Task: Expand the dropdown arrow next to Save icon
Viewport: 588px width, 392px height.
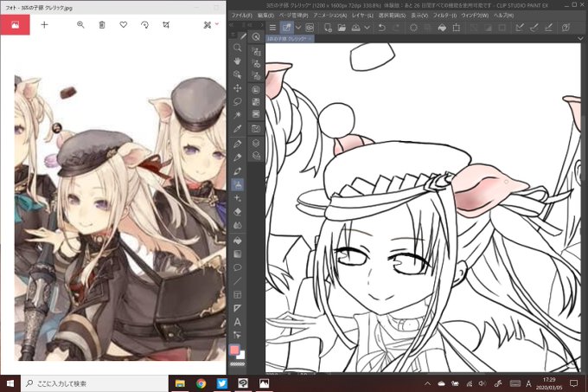Action: click(367, 28)
